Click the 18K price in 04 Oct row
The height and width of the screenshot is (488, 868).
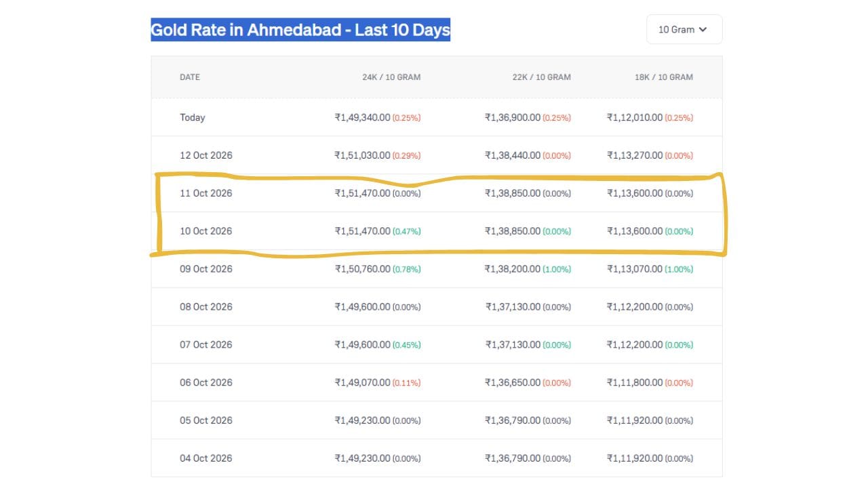[x=635, y=459]
